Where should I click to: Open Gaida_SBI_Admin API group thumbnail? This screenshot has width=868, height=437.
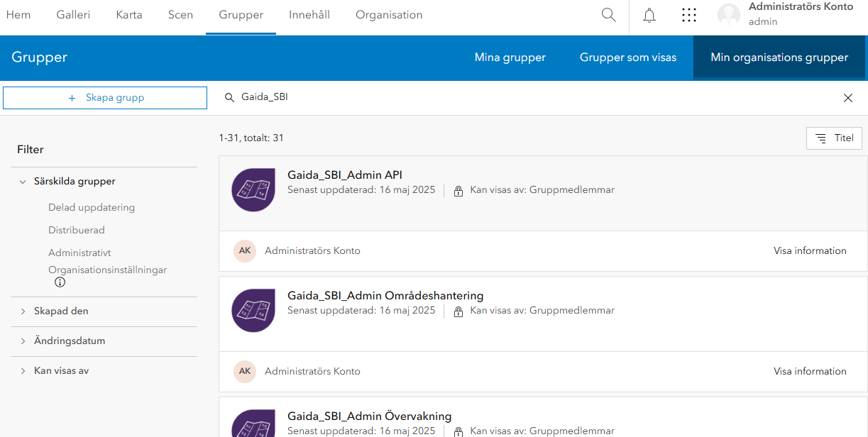(x=253, y=190)
